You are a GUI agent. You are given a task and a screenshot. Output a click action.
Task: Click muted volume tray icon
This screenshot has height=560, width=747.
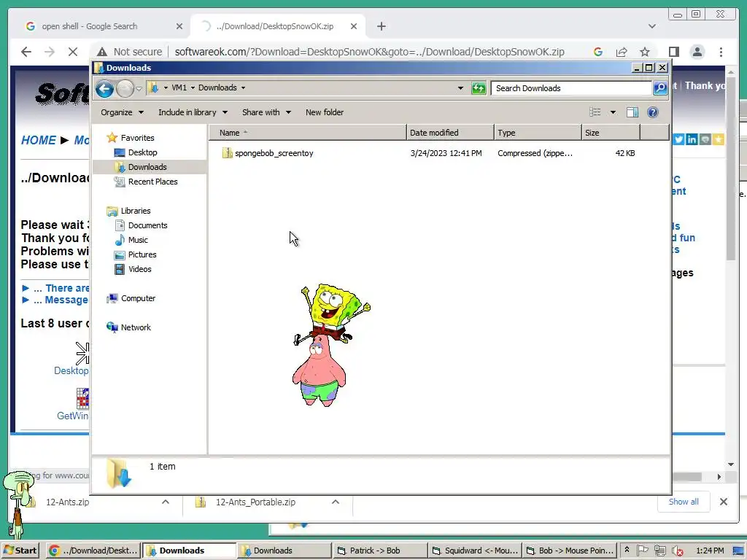(676, 551)
